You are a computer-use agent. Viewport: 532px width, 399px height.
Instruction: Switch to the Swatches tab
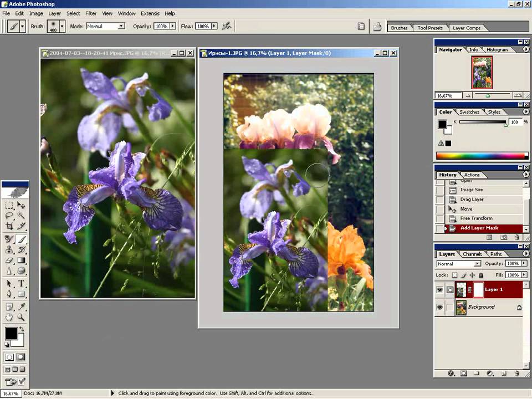coord(469,112)
